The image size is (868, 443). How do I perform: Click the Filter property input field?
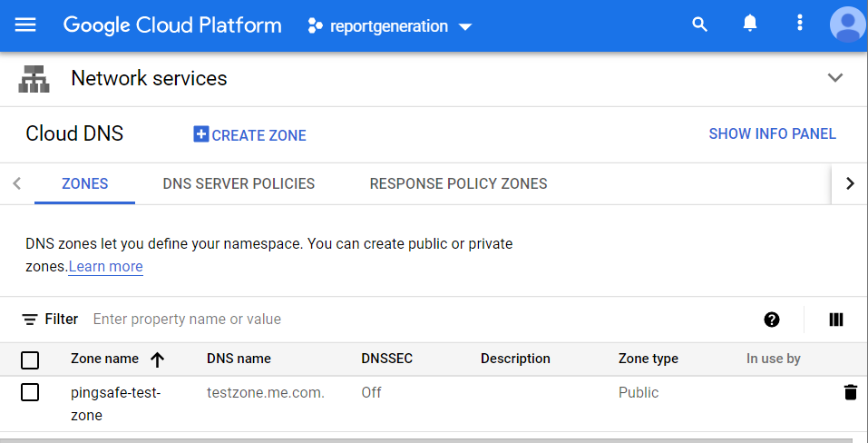pos(363,320)
